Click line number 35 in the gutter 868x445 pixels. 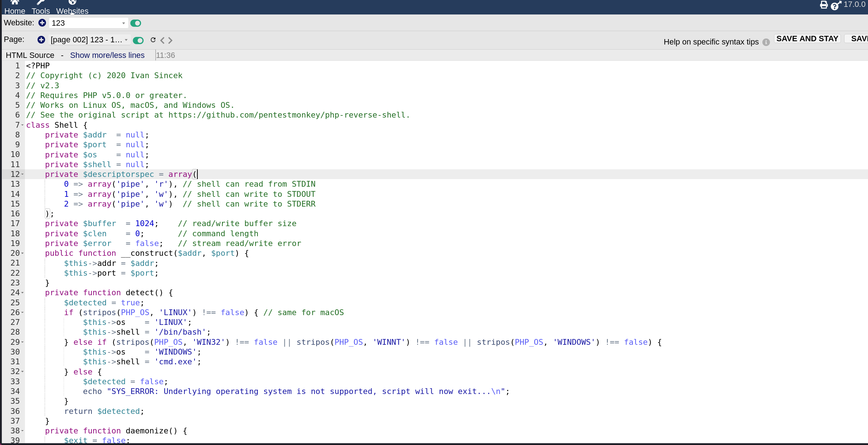[15, 401]
